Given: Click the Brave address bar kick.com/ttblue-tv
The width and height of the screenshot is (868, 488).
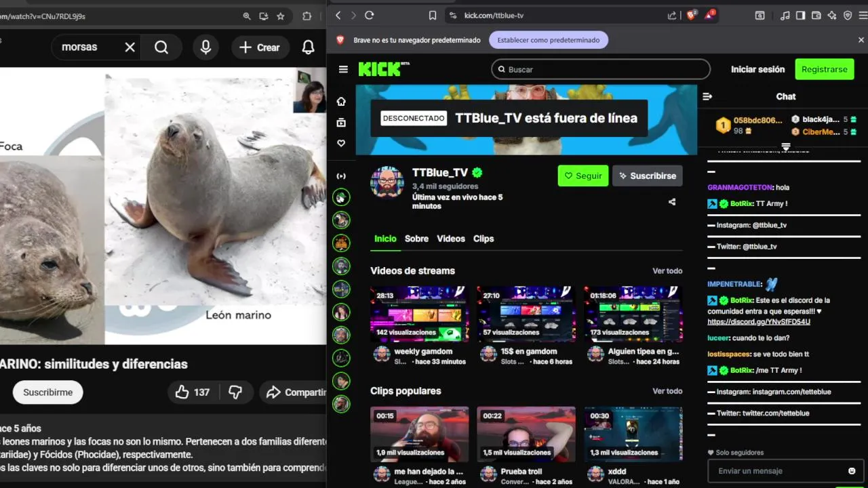Looking at the screenshot, I should click(494, 16).
